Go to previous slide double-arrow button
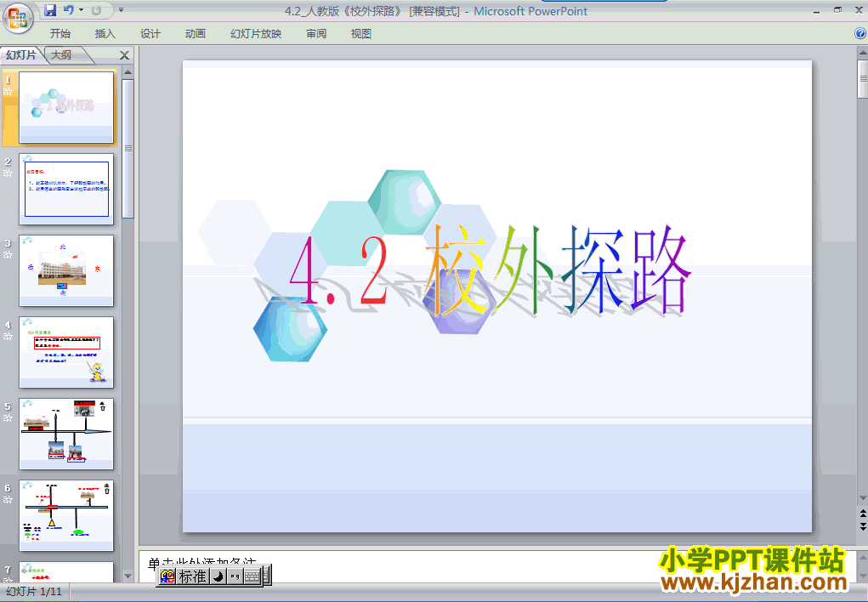Viewport: 868px width, 602px height. [x=862, y=514]
